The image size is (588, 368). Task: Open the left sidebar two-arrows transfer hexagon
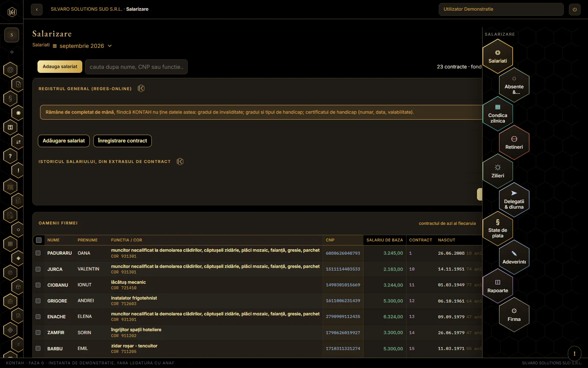18,142
